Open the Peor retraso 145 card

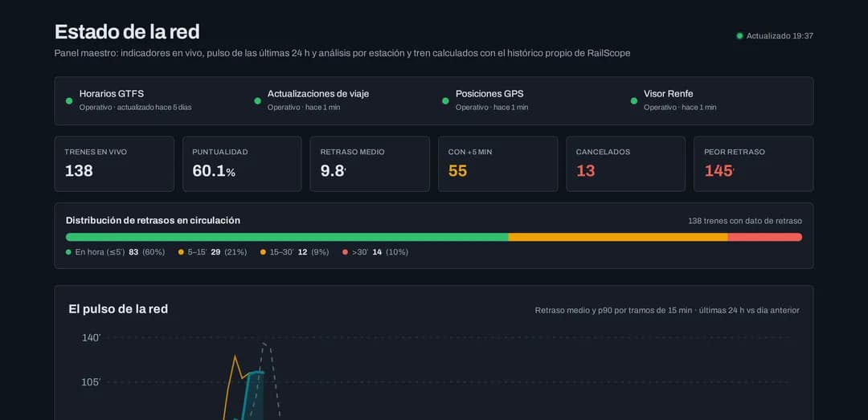tap(753, 164)
